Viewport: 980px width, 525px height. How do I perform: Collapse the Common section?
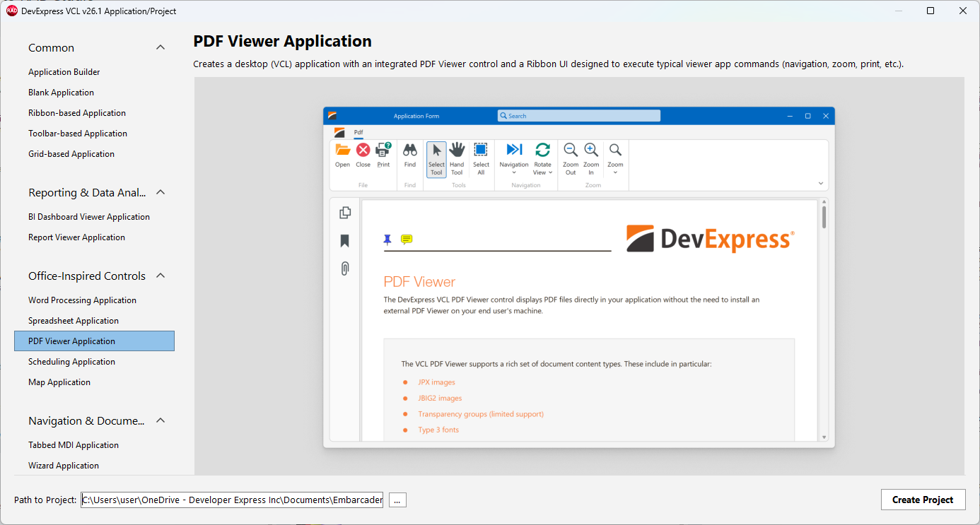pos(161,47)
